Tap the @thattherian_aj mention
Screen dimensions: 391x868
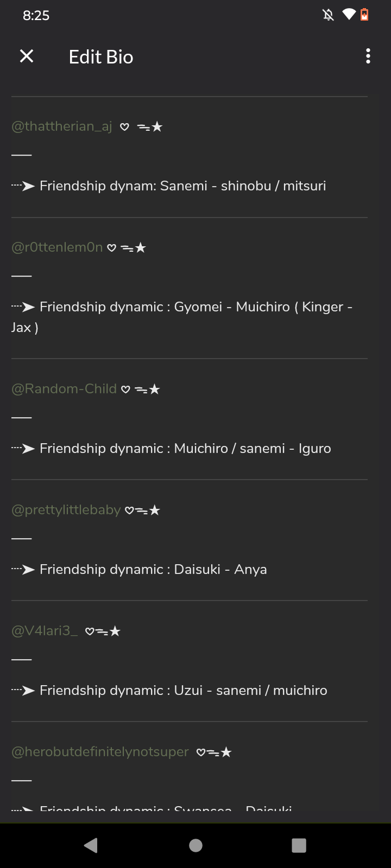tap(62, 126)
